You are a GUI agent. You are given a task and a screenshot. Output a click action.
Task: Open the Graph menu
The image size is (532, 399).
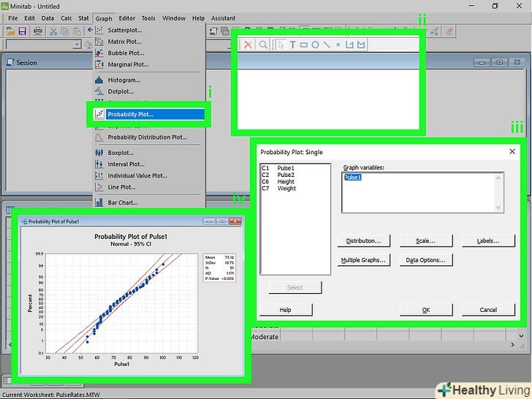click(x=104, y=19)
